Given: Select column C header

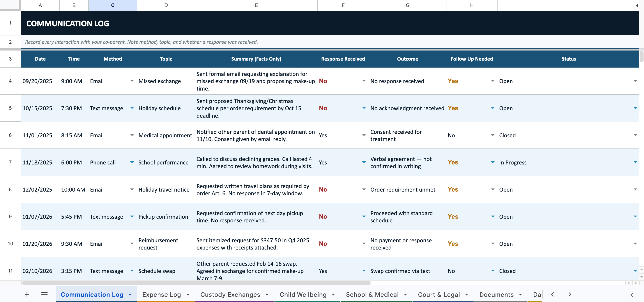Looking at the screenshot, I should pyautogui.click(x=113, y=5).
